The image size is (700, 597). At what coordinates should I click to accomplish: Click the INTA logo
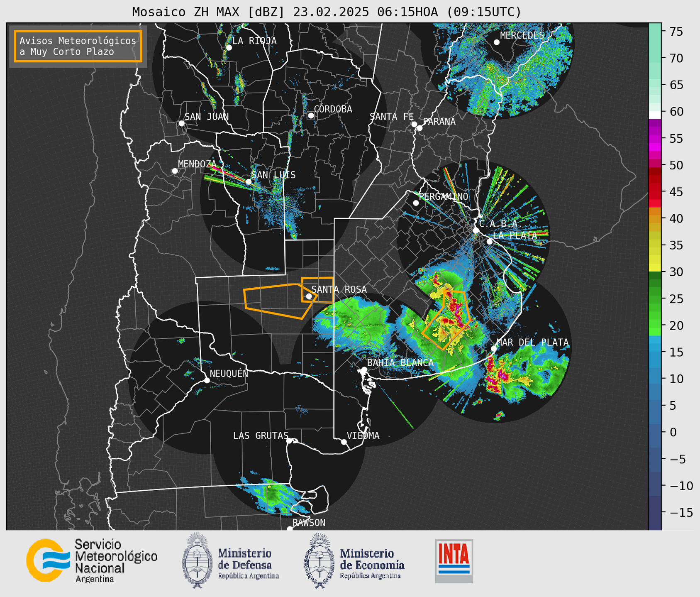click(x=454, y=561)
